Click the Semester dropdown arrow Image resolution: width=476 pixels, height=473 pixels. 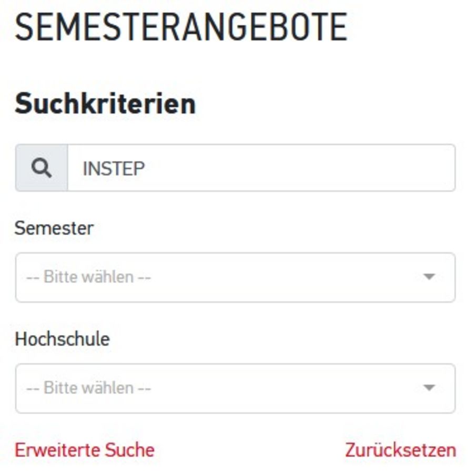(x=429, y=276)
